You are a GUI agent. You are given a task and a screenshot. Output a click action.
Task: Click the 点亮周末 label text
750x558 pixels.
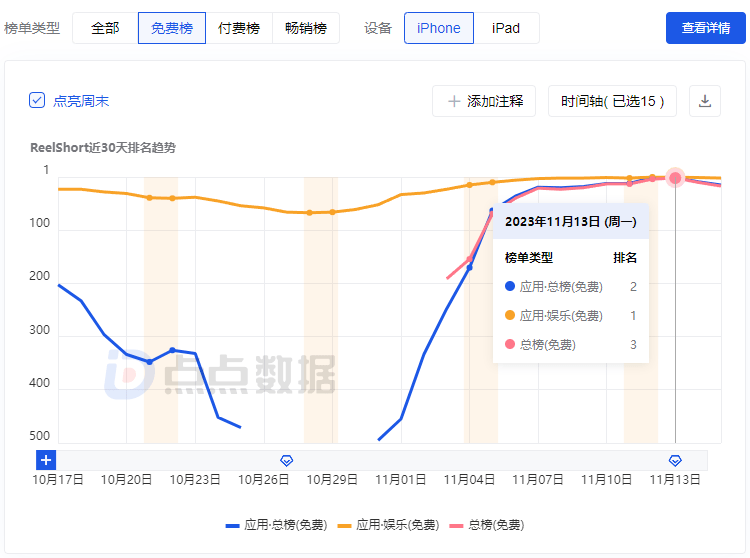[x=81, y=101]
